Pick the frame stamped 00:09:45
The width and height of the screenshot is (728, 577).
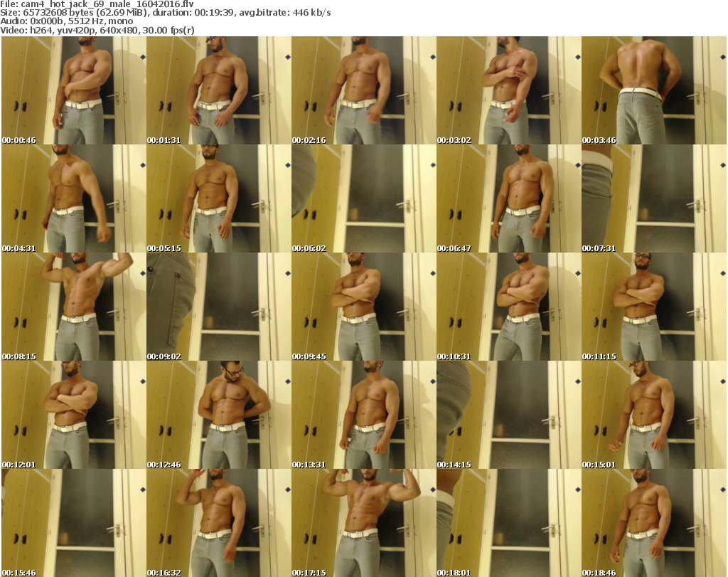pos(363,307)
